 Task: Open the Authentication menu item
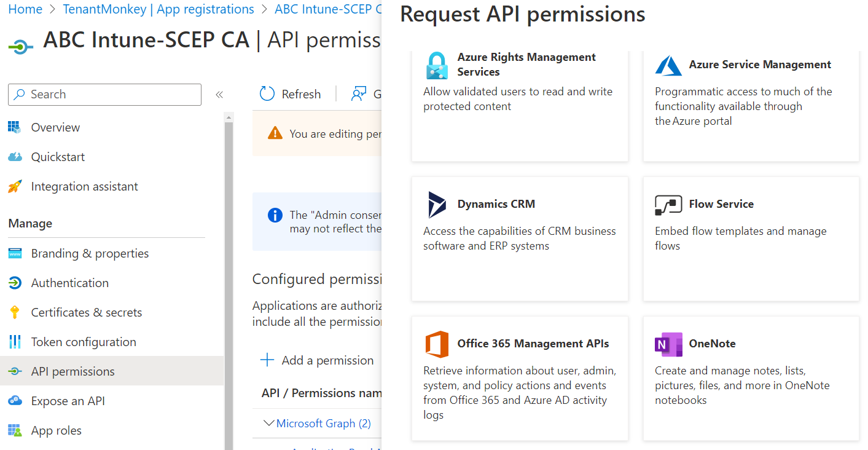(69, 283)
